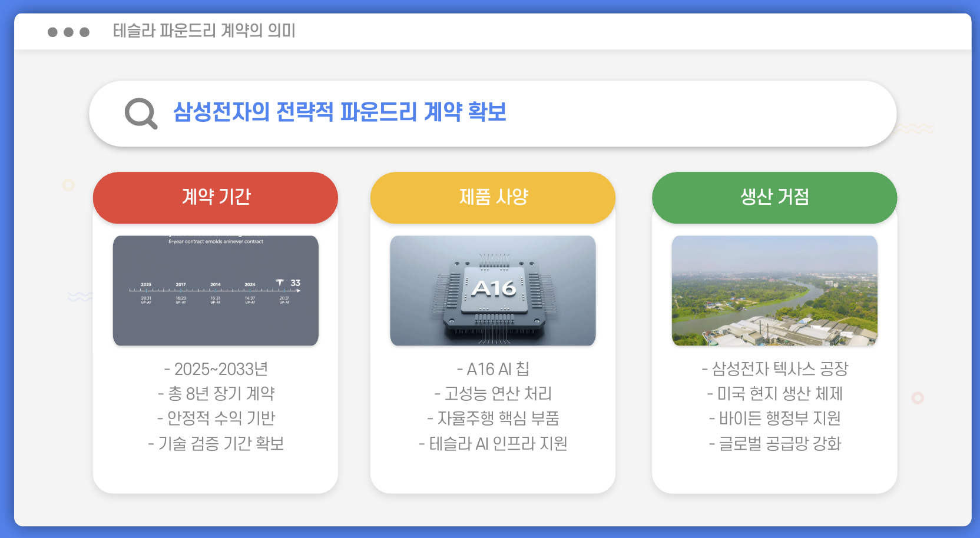The width and height of the screenshot is (980, 538).
Task: Click the text - 안정적 수익 기반
Action: pyautogui.click(x=216, y=418)
